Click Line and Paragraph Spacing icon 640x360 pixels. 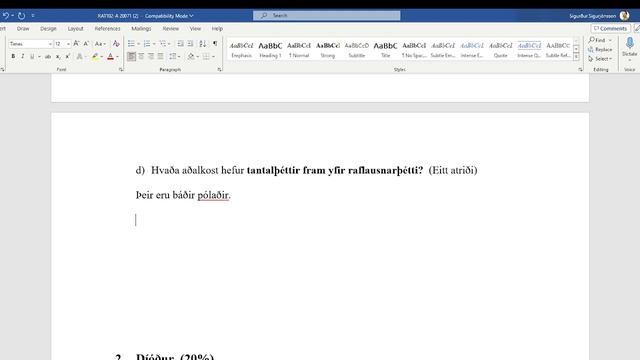[x=173, y=56]
